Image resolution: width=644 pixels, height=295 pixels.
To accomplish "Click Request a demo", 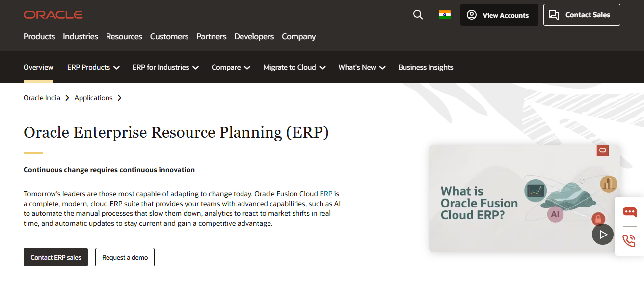I will [125, 257].
